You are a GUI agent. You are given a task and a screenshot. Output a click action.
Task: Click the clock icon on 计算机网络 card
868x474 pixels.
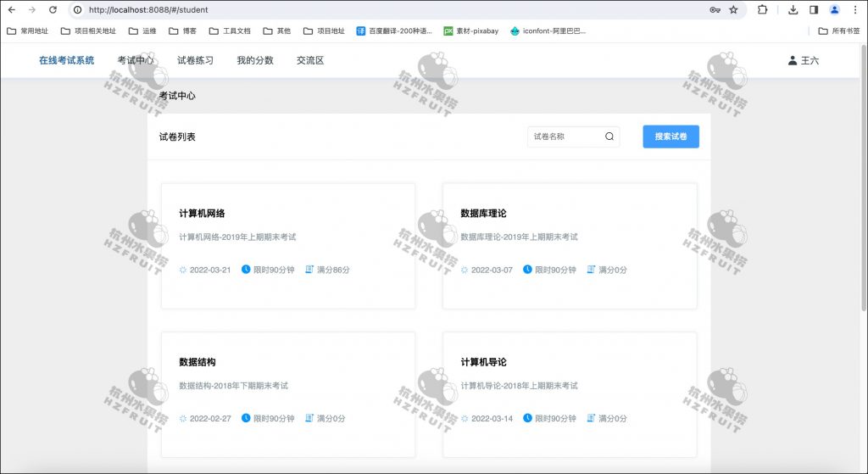pos(246,269)
